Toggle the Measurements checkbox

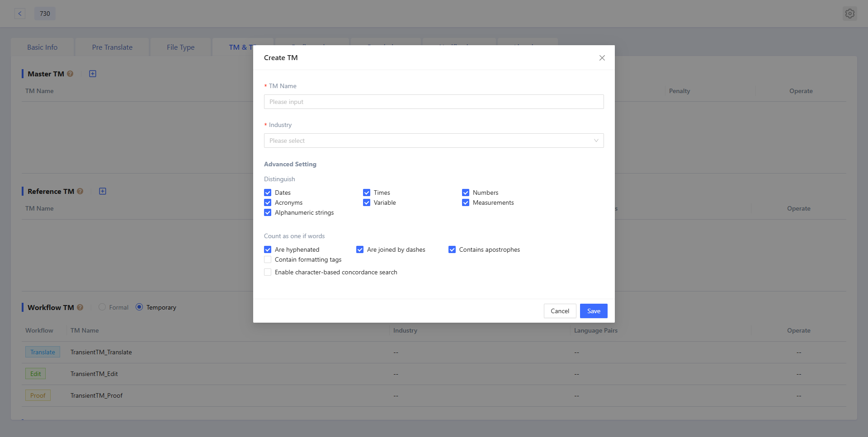click(466, 202)
